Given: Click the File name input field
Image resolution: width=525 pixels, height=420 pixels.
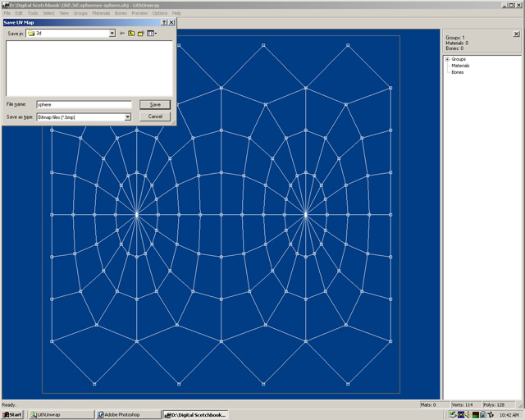Looking at the screenshot, I should (84, 104).
